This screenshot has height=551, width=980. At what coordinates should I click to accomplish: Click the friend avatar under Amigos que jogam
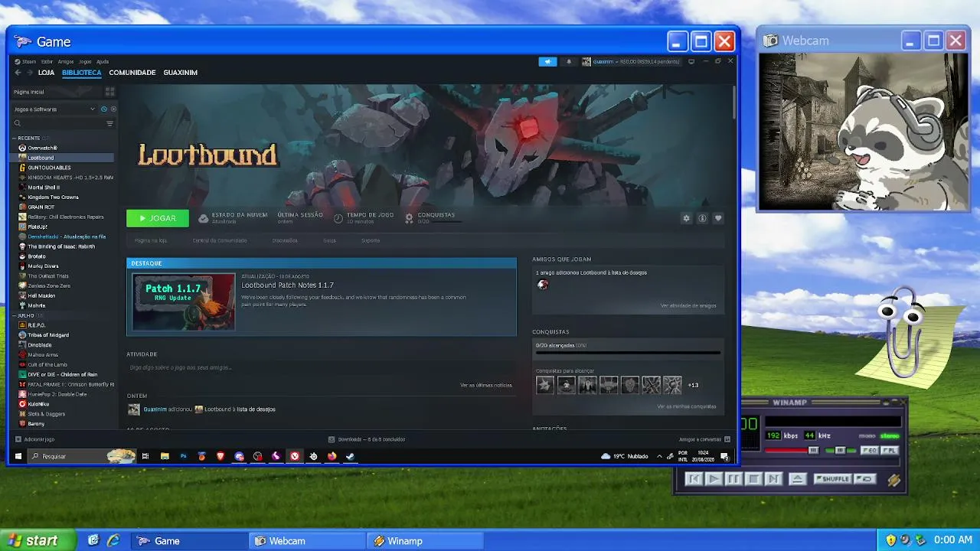click(543, 285)
